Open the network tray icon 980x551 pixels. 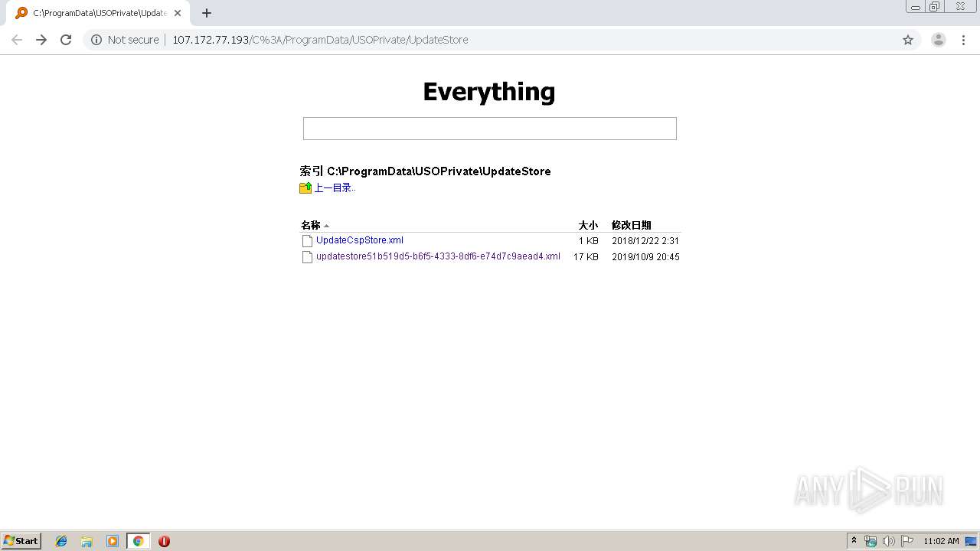(x=871, y=541)
